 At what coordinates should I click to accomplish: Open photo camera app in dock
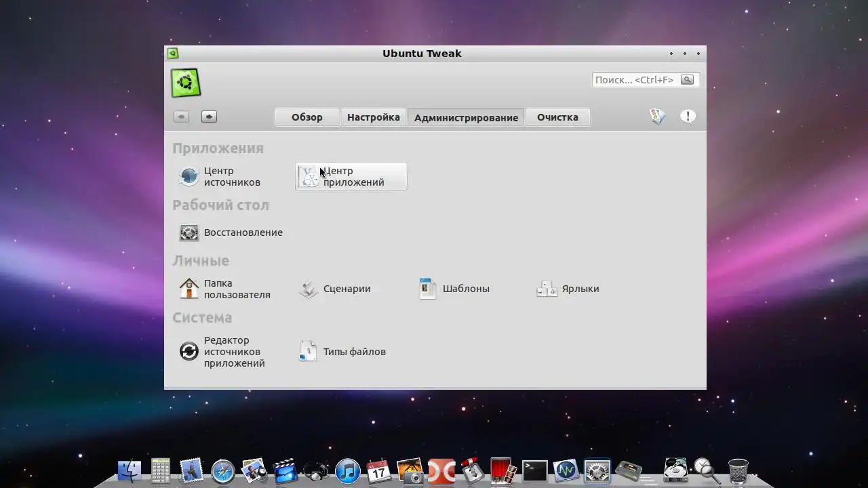(x=410, y=470)
